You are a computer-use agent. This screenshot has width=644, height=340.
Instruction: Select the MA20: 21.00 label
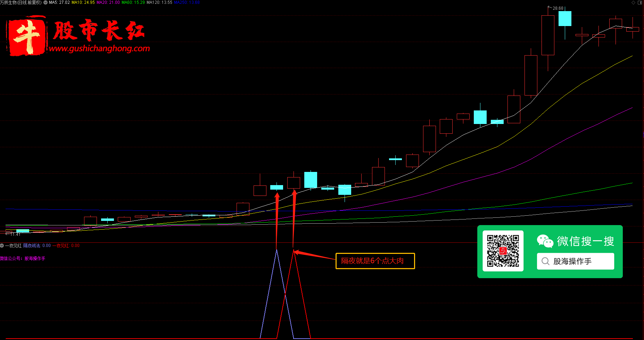[x=108, y=2]
